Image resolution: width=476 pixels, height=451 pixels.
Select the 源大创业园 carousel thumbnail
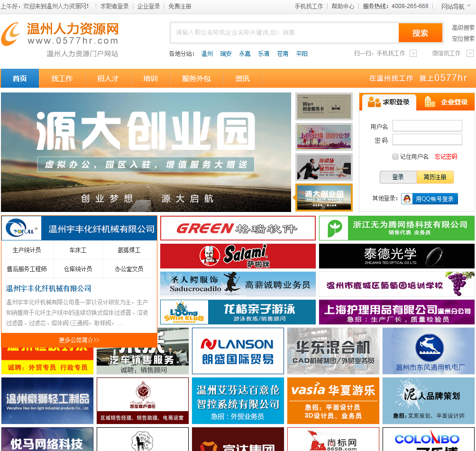pyautogui.click(x=324, y=197)
